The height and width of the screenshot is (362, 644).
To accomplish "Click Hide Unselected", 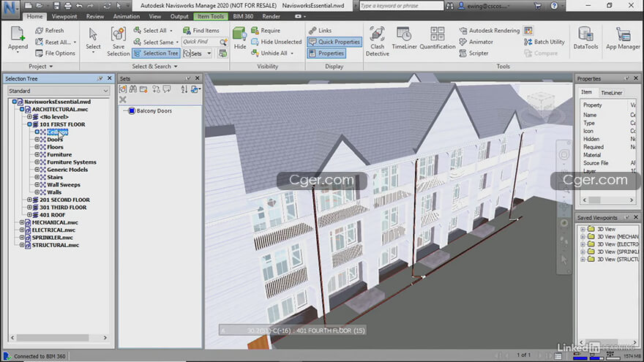I will tap(277, 42).
